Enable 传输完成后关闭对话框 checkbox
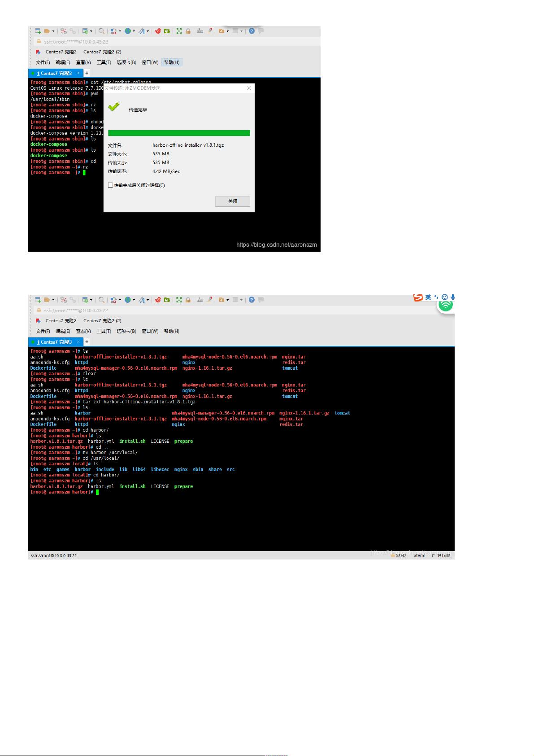Image resolution: width=534 pixels, height=756 pixels. click(110, 185)
